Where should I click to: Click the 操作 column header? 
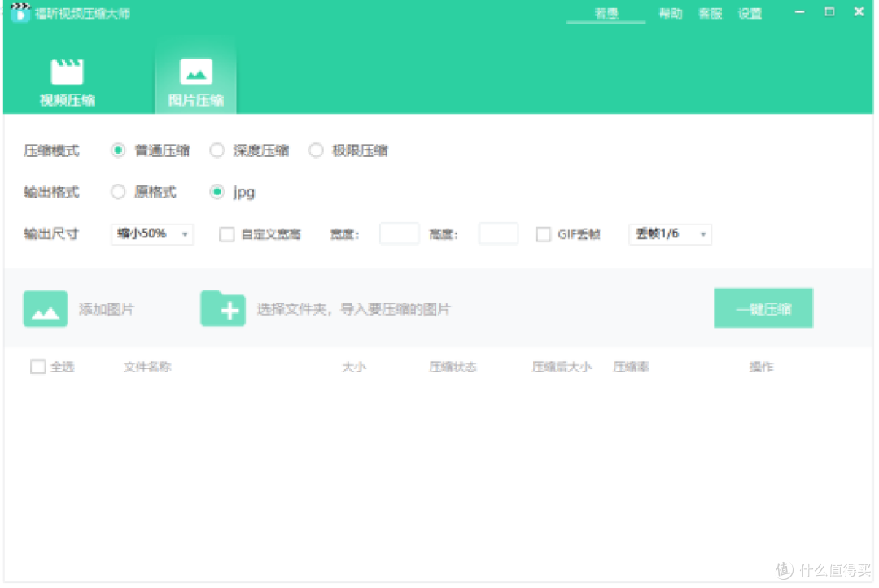point(762,368)
